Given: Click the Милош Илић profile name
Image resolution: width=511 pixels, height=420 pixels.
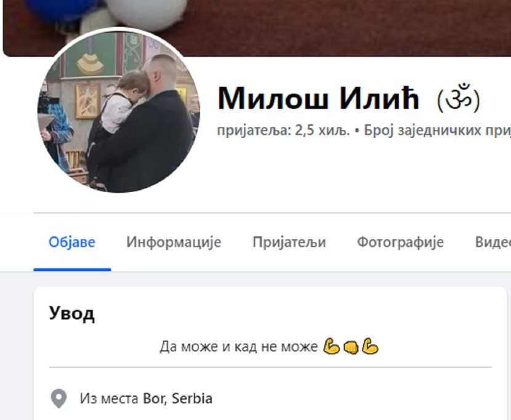Looking at the screenshot, I should [318, 98].
